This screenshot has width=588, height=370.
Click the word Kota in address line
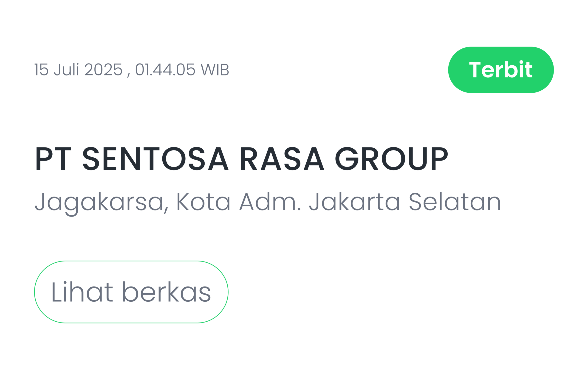204,201
